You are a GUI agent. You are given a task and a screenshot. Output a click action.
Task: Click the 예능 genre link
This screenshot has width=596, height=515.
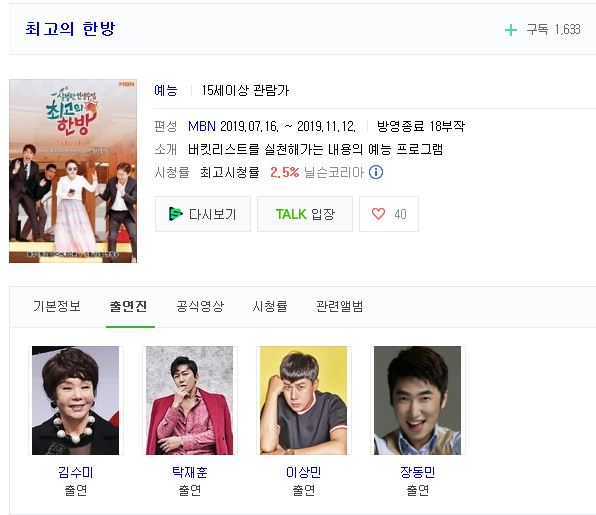pyautogui.click(x=166, y=90)
